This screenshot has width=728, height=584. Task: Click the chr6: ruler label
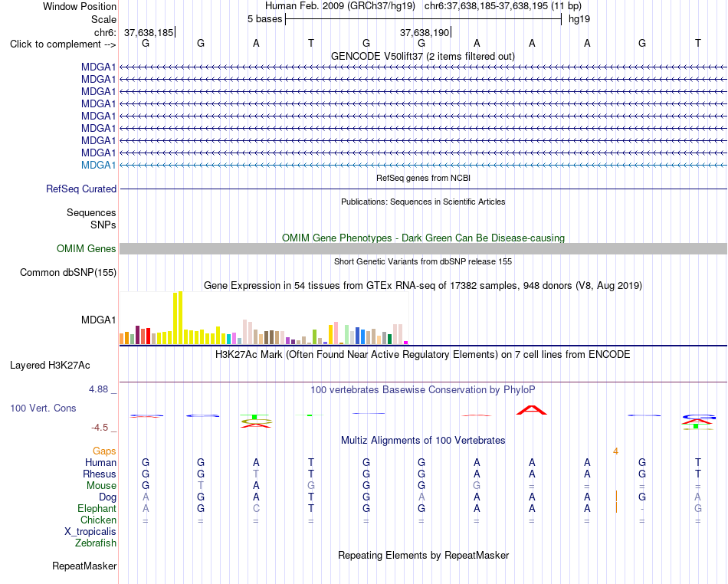pos(105,32)
